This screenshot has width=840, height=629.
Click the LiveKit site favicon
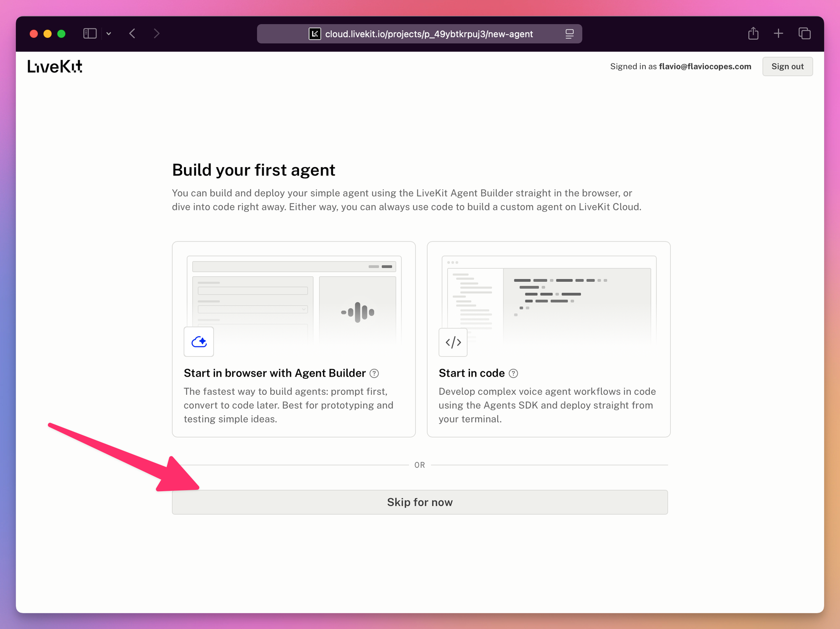coord(315,34)
